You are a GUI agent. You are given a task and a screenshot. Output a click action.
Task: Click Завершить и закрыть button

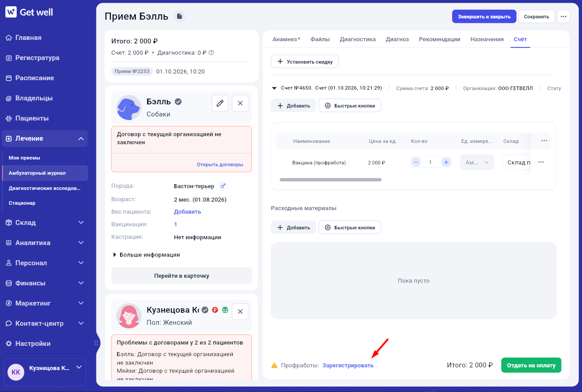pos(484,17)
